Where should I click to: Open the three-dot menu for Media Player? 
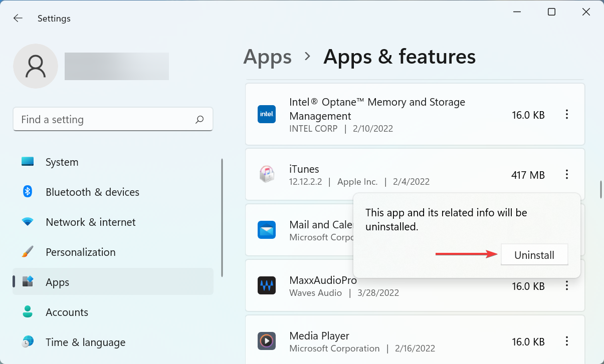pyautogui.click(x=567, y=341)
